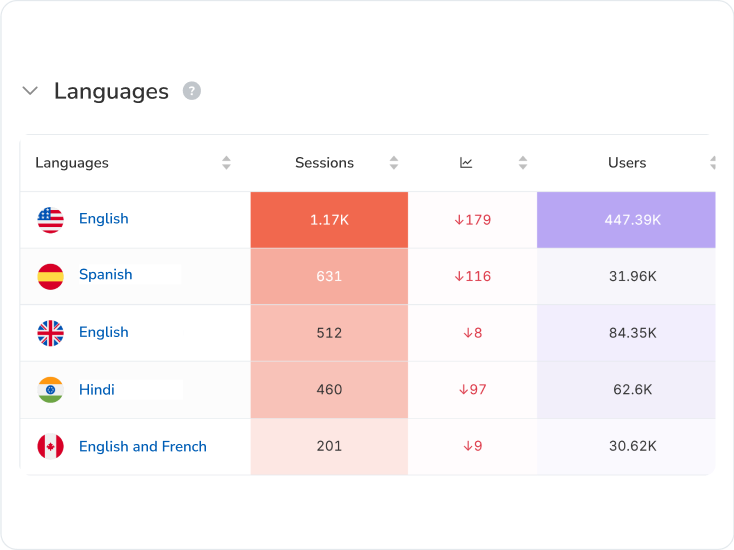Click the United States flag icon
Viewport: 734px width, 550px height.
point(50,220)
